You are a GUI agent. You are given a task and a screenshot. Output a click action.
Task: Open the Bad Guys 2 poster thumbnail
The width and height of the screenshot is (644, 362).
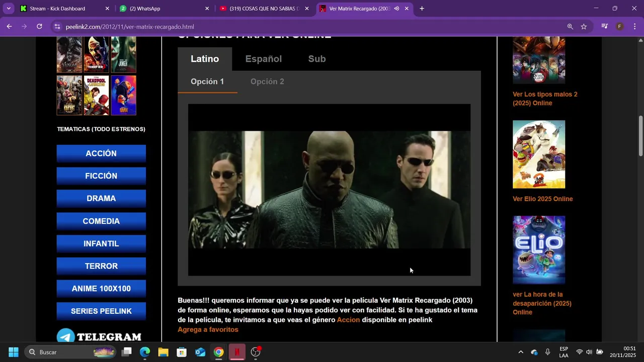[539, 154]
